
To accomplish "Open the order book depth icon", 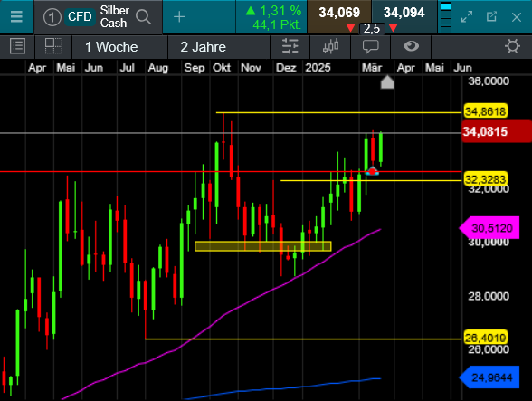I will [x=445, y=17].
